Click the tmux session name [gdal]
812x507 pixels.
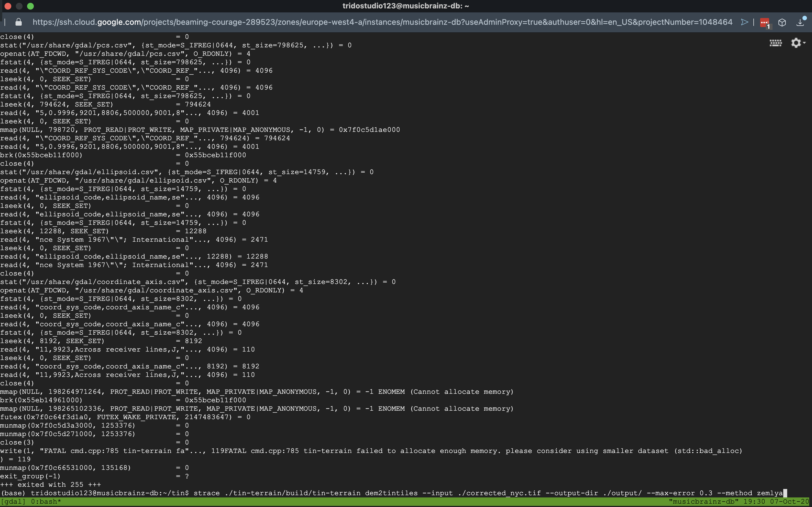tap(14, 502)
